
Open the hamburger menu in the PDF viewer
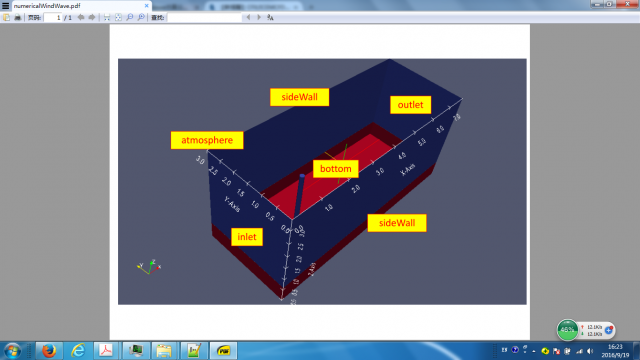[6, 6]
